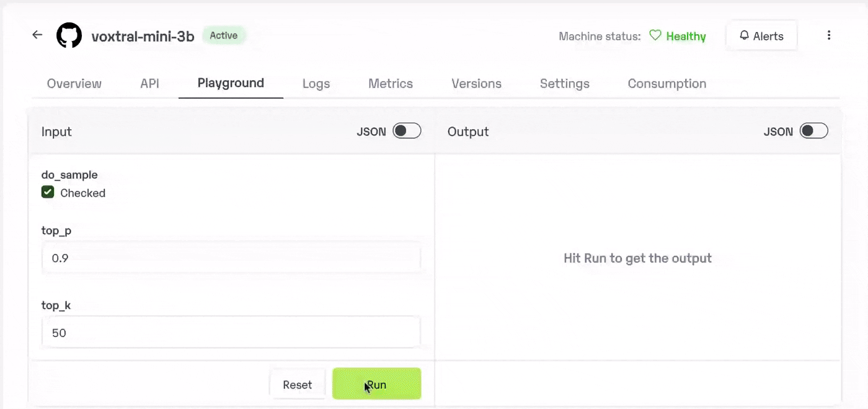The width and height of the screenshot is (868, 409).
Task: Switch to the Metrics tab
Action: [x=391, y=84]
